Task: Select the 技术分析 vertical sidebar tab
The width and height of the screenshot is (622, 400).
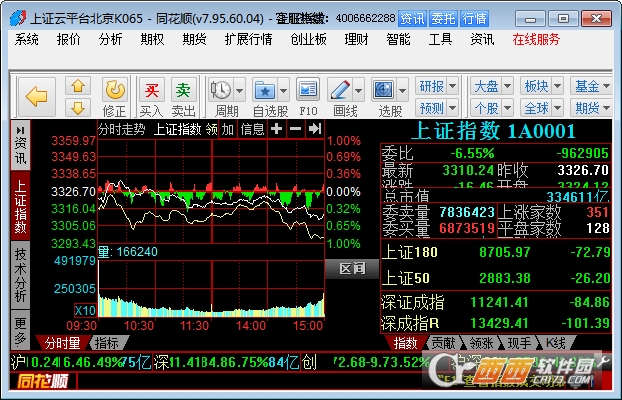Action: click(21, 275)
